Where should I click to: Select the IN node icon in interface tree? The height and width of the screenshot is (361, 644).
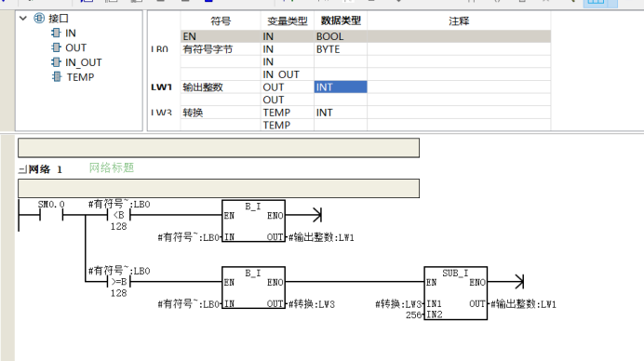click(56, 33)
